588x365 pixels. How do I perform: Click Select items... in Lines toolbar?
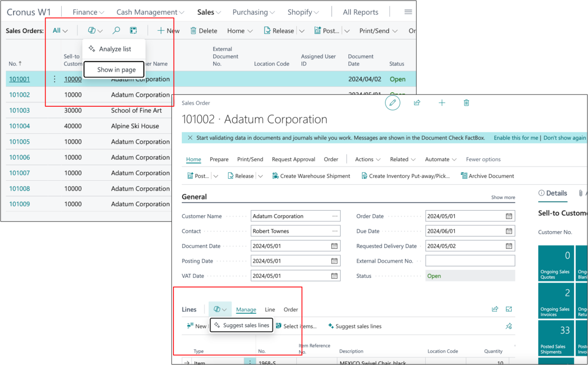tap(296, 326)
